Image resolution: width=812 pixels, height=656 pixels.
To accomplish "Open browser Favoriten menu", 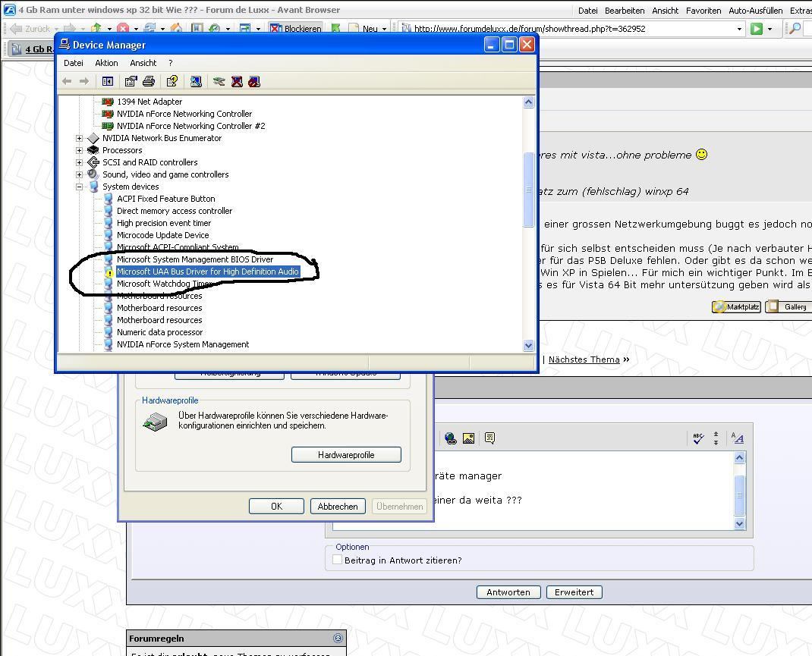I will point(703,11).
